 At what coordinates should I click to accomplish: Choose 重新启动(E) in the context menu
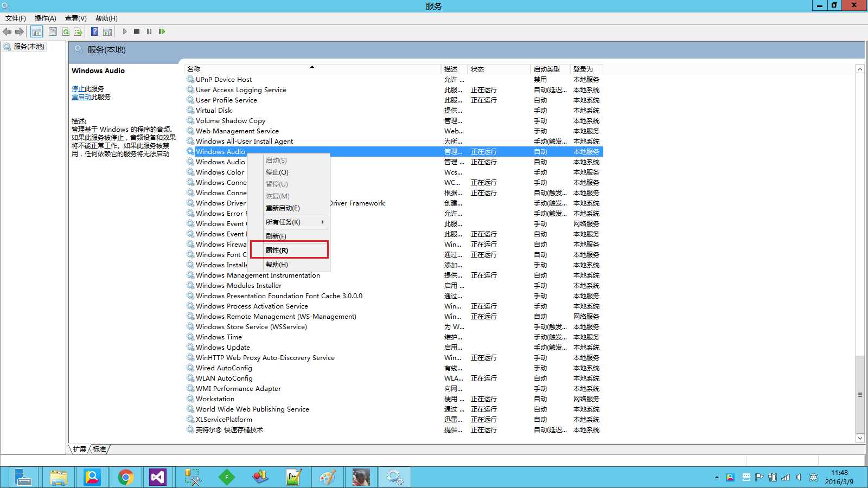289,208
